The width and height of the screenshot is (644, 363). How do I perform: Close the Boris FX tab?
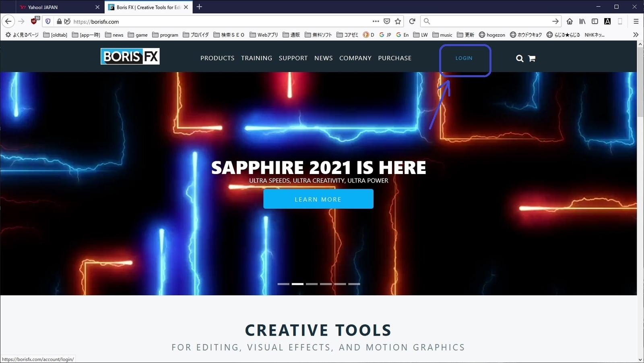click(x=186, y=7)
